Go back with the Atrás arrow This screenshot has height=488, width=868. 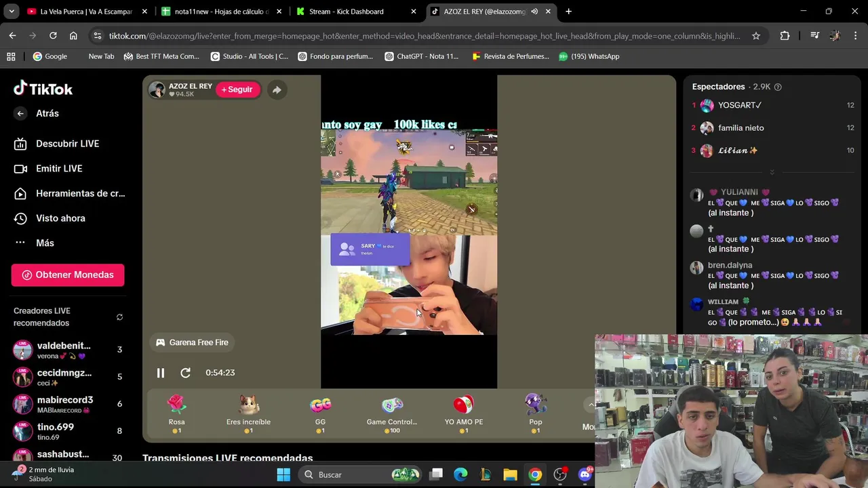(20, 113)
